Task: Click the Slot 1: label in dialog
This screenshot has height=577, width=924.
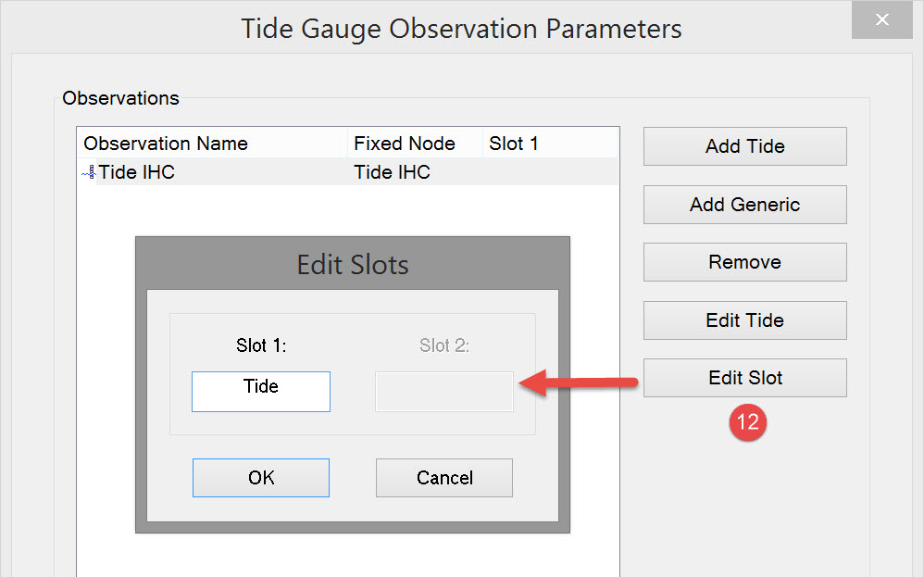Action: [261, 345]
